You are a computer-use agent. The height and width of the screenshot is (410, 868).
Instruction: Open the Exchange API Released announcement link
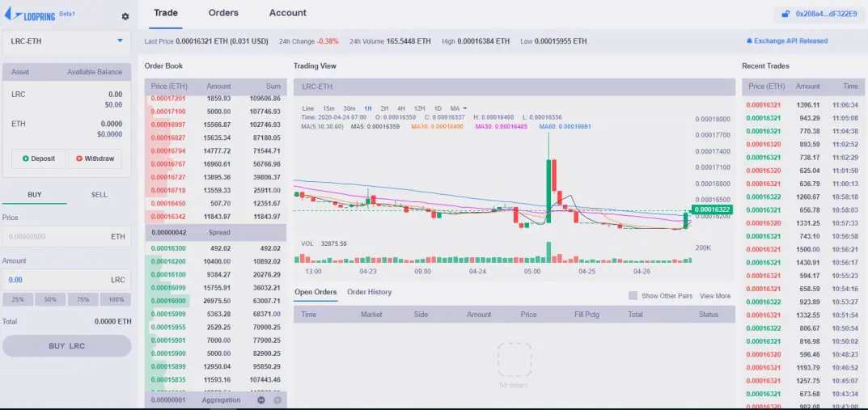[x=791, y=41]
